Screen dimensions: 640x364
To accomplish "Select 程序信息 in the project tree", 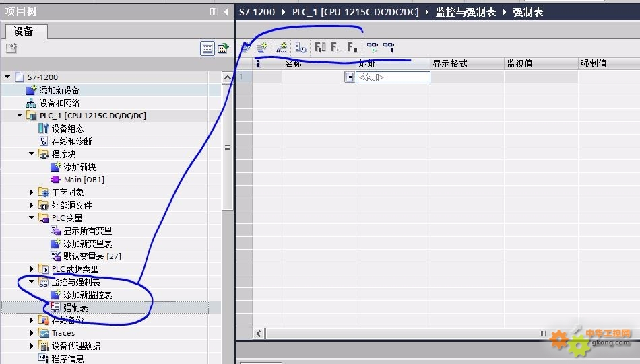I will (67, 359).
